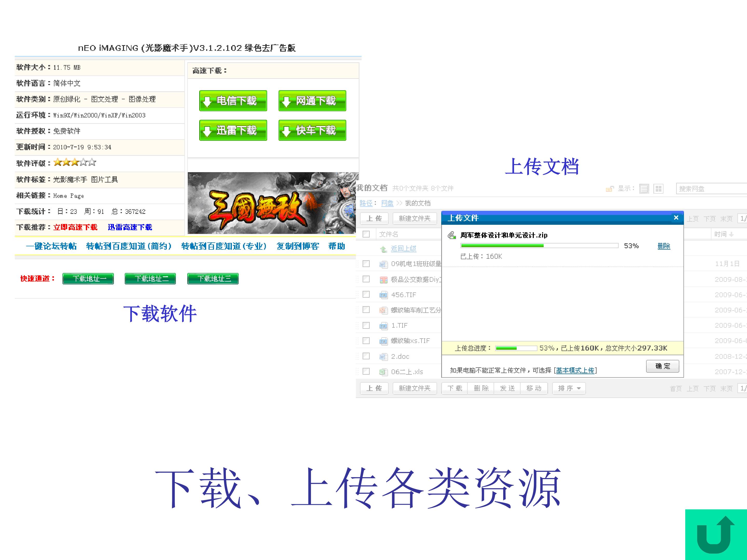This screenshot has width=747, height=560.
Task: Click the padlock icon beside 显示
Action: tap(610, 189)
